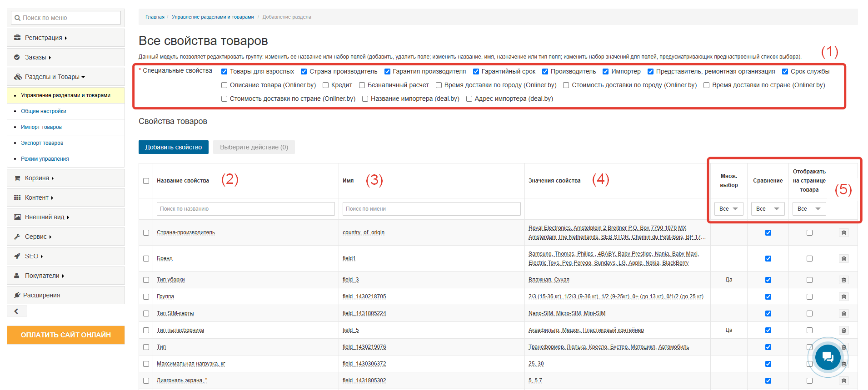Click the country_of_origin name cell
This screenshot has height=390, width=868.
point(364,232)
